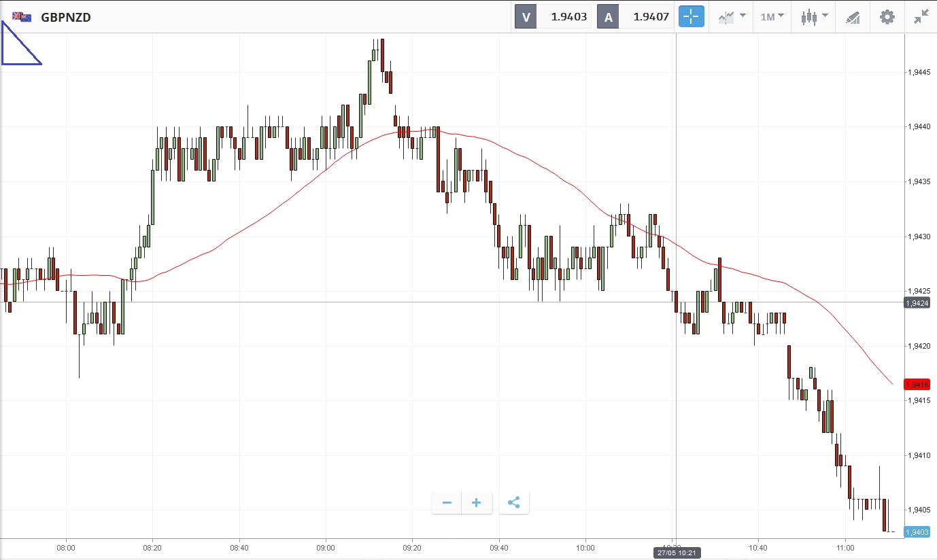Toggle the blue crosshair cursor button
The height and width of the screenshot is (560, 937).
691,17
